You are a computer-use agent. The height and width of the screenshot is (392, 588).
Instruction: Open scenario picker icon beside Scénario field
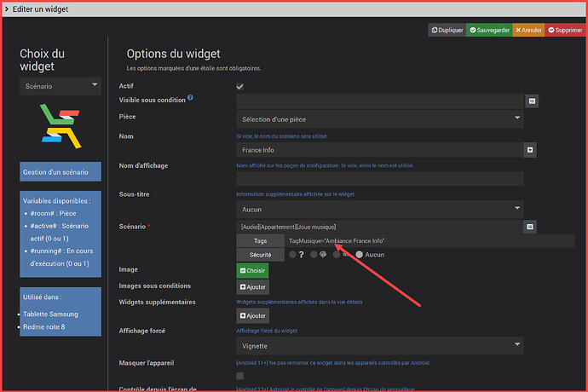(x=530, y=227)
